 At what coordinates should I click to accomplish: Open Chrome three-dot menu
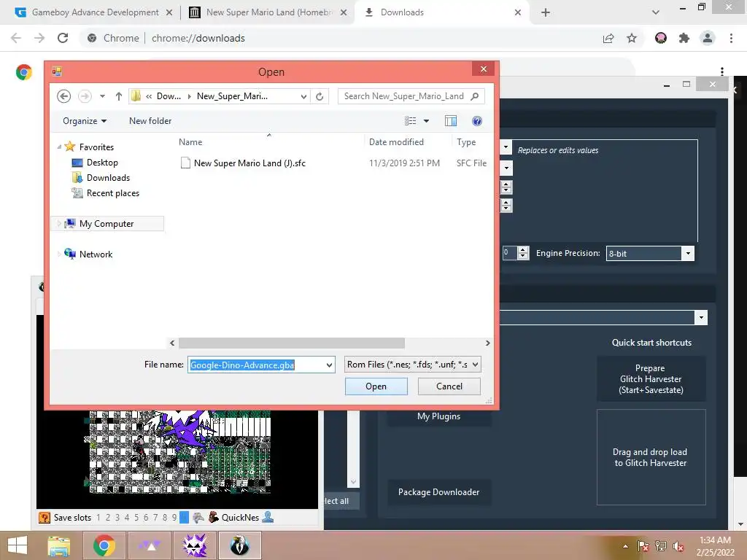pos(731,38)
